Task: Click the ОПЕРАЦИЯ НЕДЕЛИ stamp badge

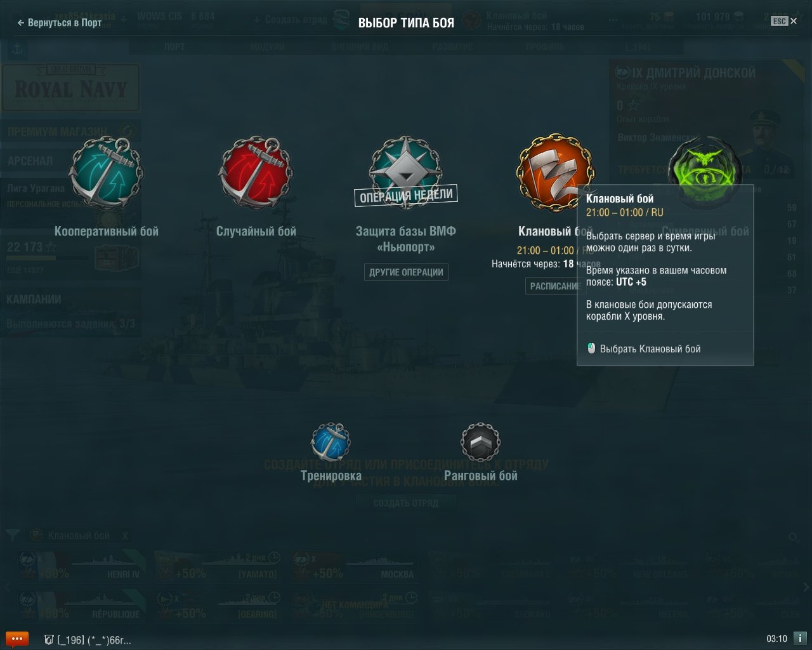Action: pos(406,196)
